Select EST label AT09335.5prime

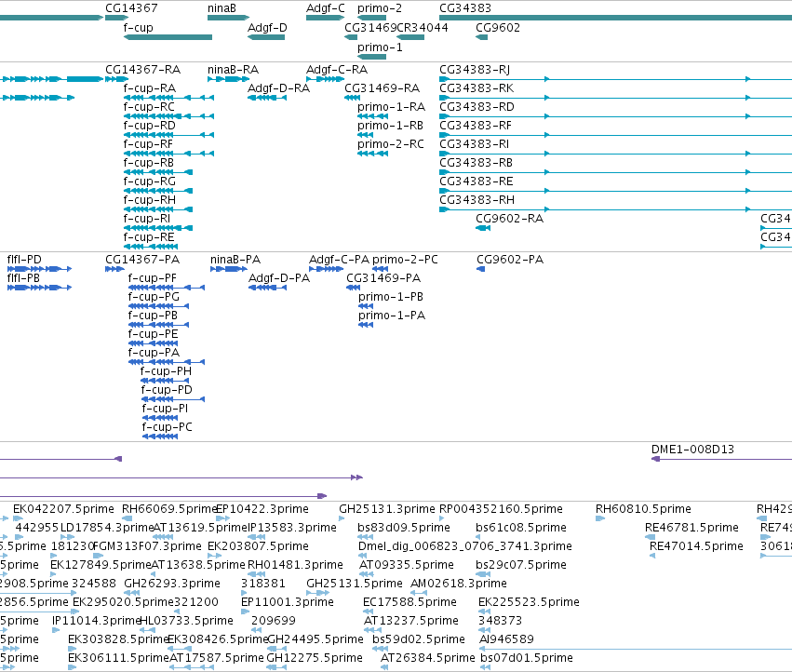click(x=407, y=565)
